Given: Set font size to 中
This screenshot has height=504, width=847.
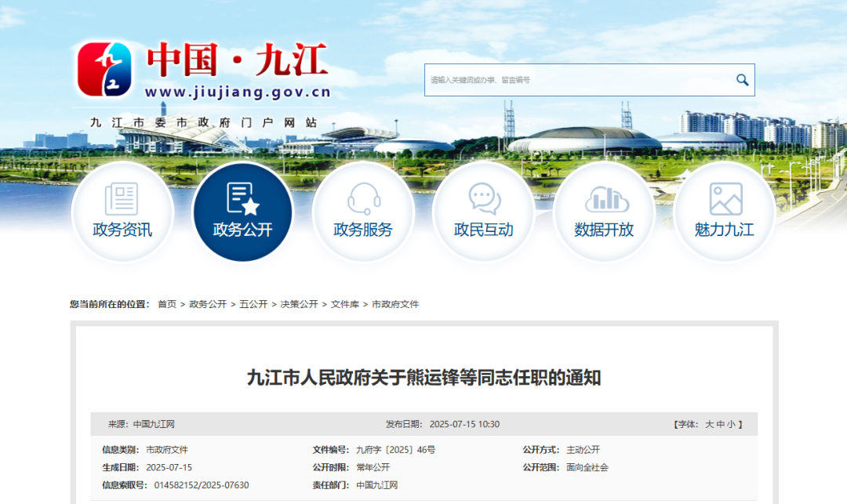Looking at the screenshot, I should point(720,424).
